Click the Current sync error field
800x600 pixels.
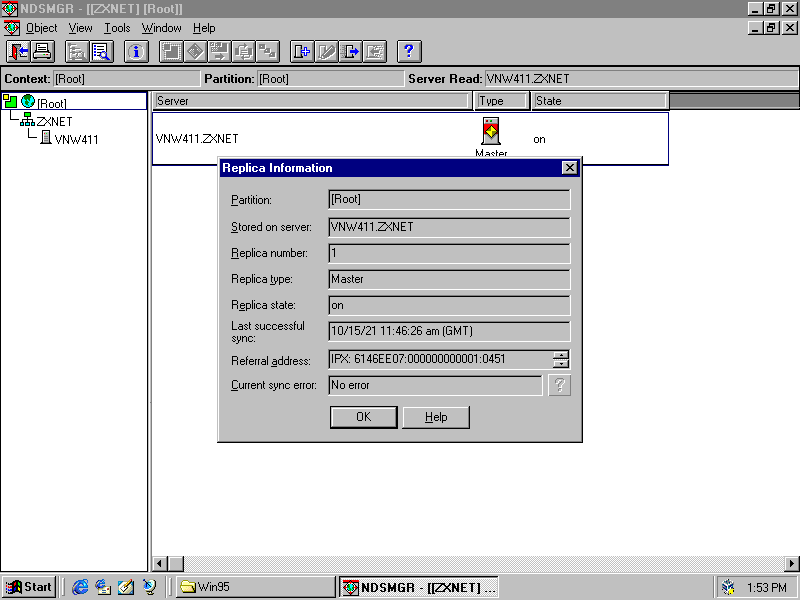coord(435,385)
